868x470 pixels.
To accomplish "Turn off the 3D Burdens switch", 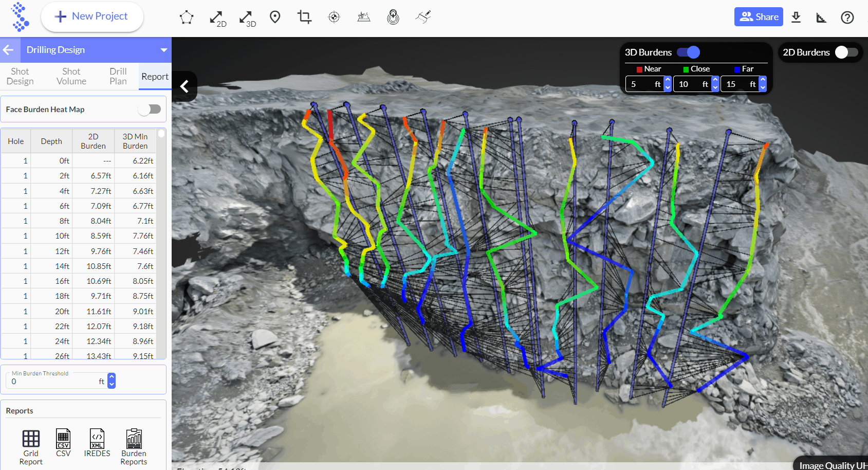I will (x=688, y=52).
